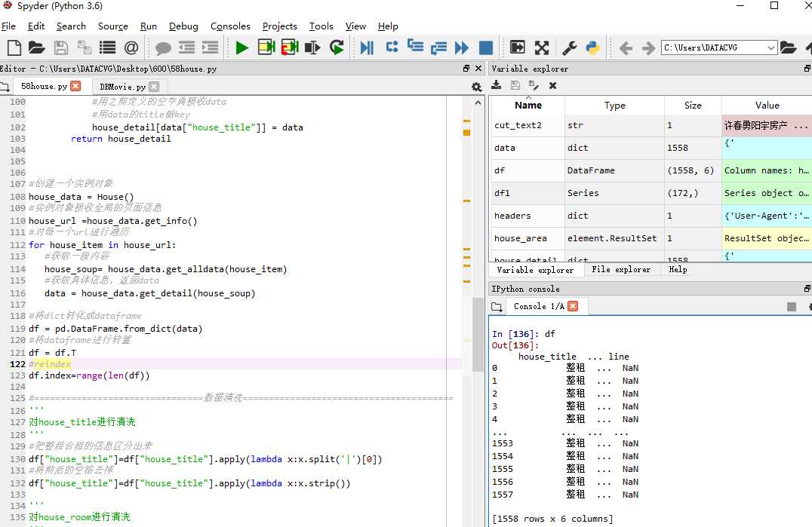Open the PYTHONPATH manager Python icon

tap(592, 48)
